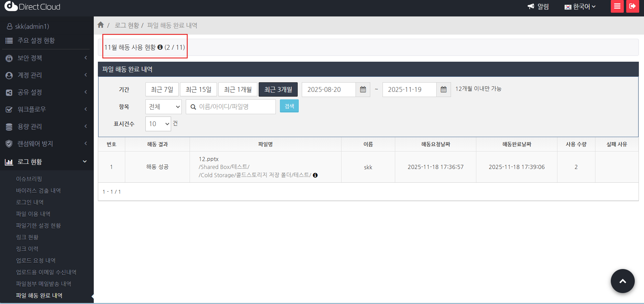
Task: Click the red logout icon button
Action: point(632,7)
